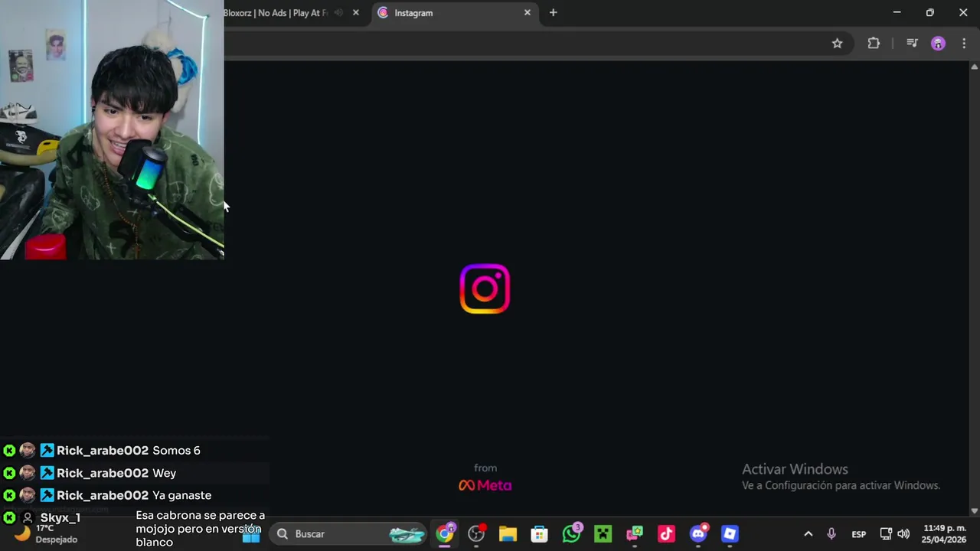
Task: Close the Instagram tab
Action: coord(527,13)
